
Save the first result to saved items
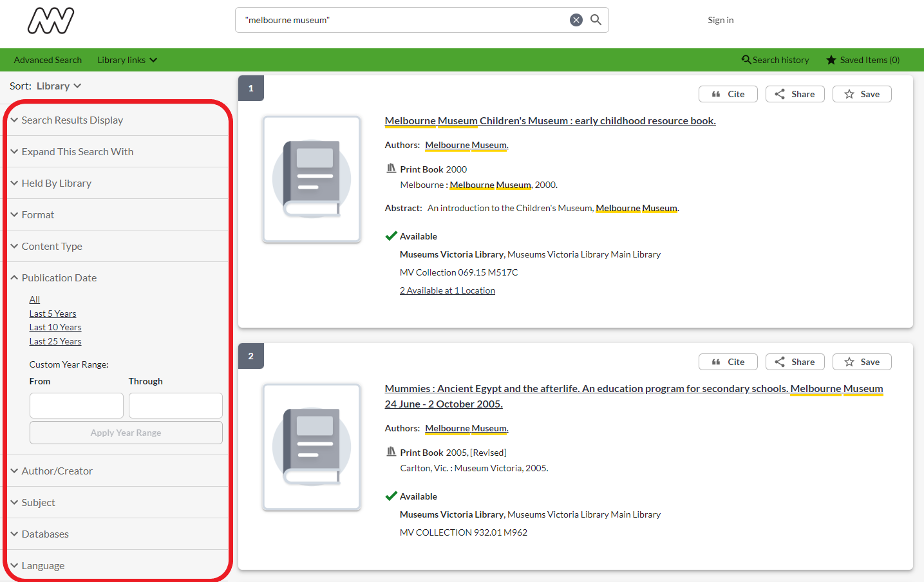(x=862, y=94)
